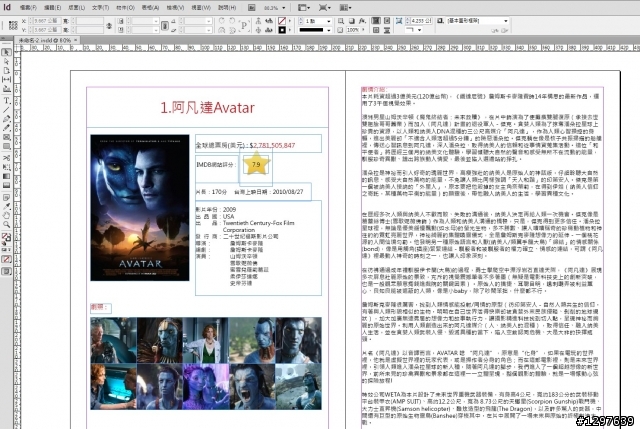
Task: Click the corner size input field
Action: click(421, 20)
